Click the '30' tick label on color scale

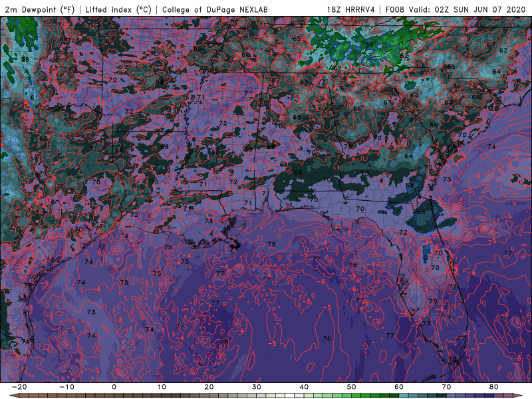pos(257,387)
